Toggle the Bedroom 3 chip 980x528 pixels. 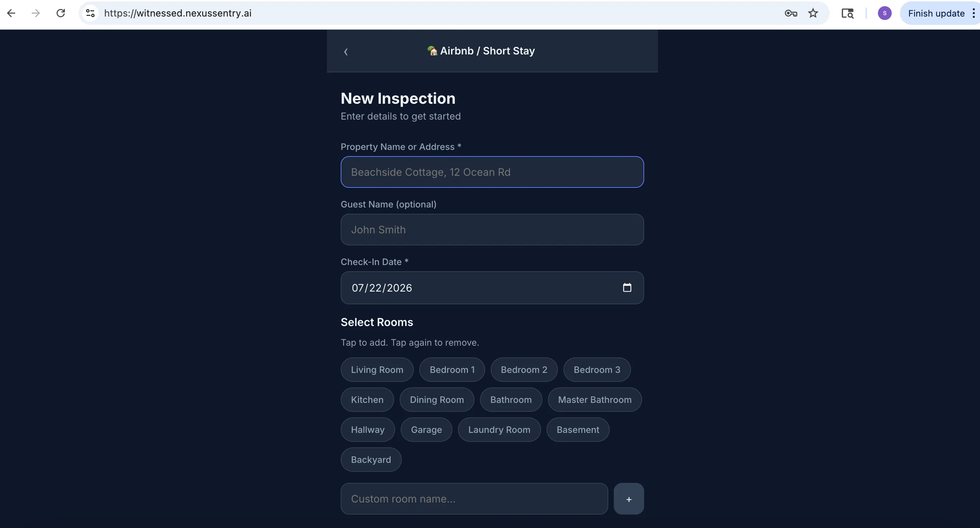pos(597,370)
